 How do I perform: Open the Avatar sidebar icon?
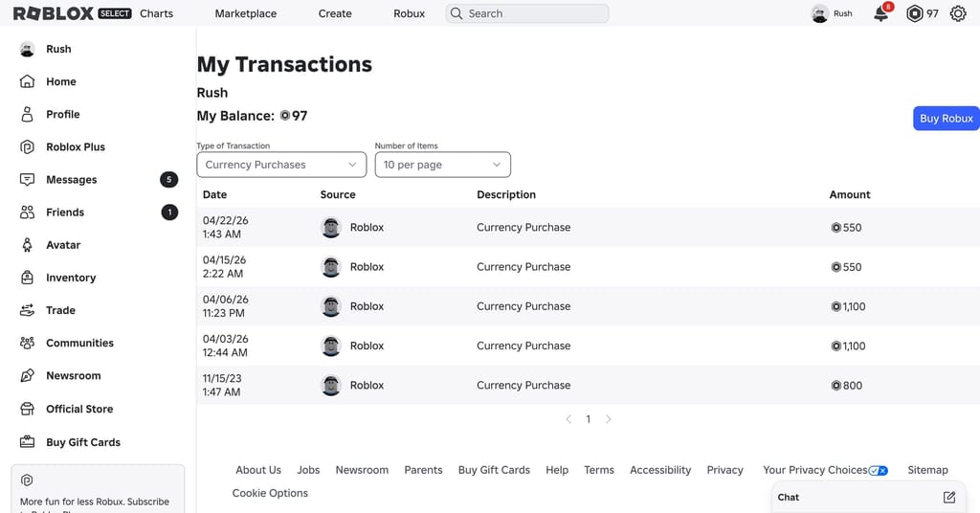click(x=27, y=245)
